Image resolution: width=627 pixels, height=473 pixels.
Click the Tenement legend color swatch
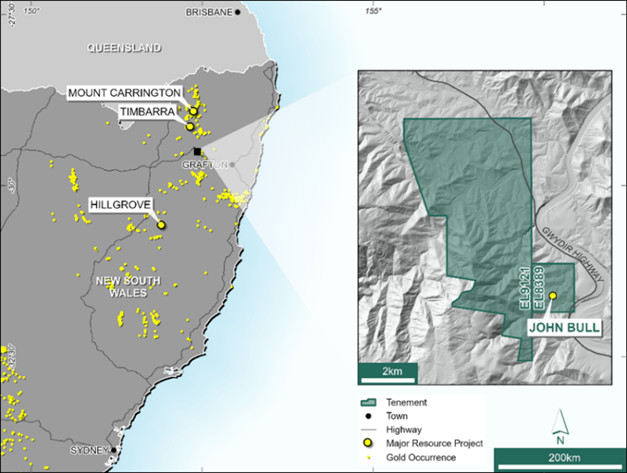pyautogui.click(x=370, y=402)
